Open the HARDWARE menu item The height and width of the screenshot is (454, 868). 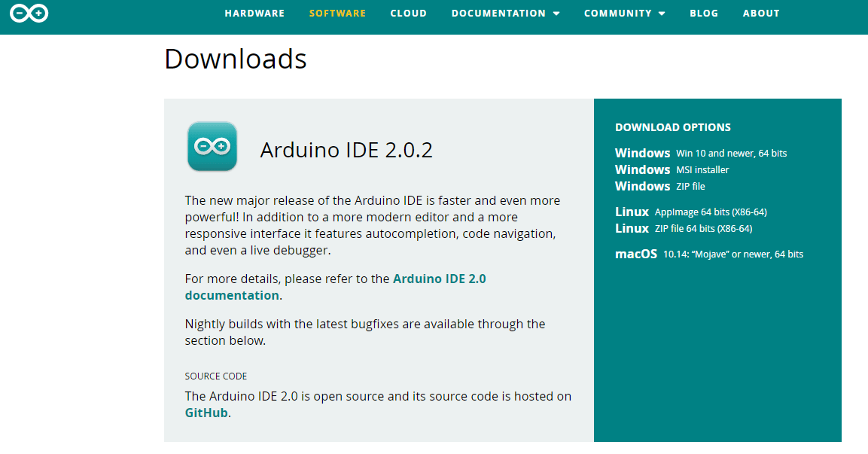(x=254, y=13)
